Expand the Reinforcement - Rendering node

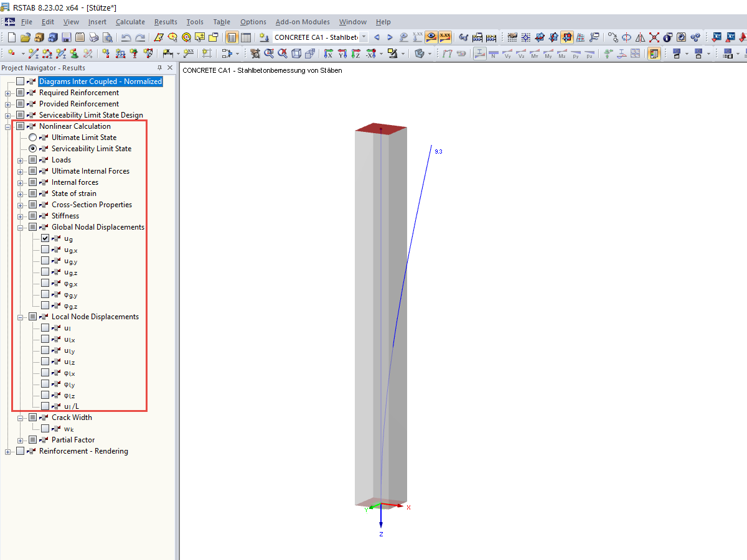coord(8,451)
